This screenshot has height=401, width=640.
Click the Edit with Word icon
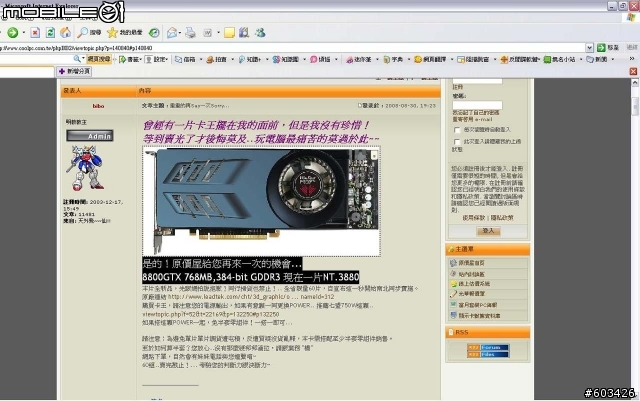point(207,33)
